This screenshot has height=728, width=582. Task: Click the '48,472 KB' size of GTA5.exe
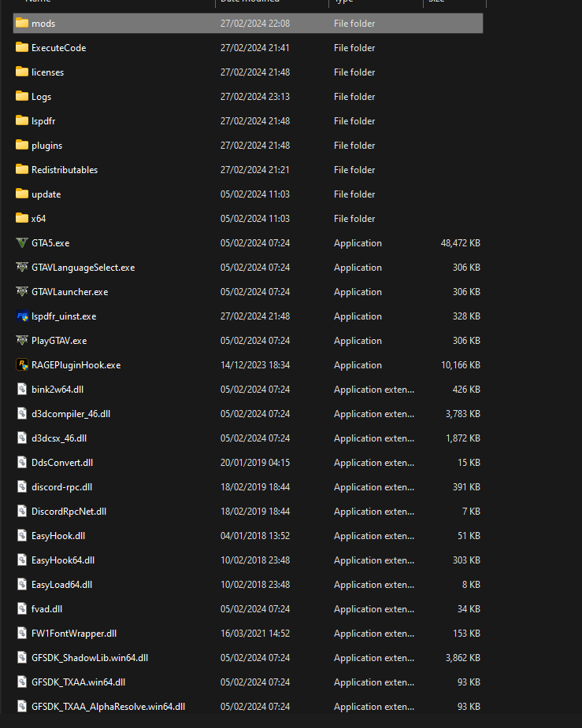tap(460, 243)
